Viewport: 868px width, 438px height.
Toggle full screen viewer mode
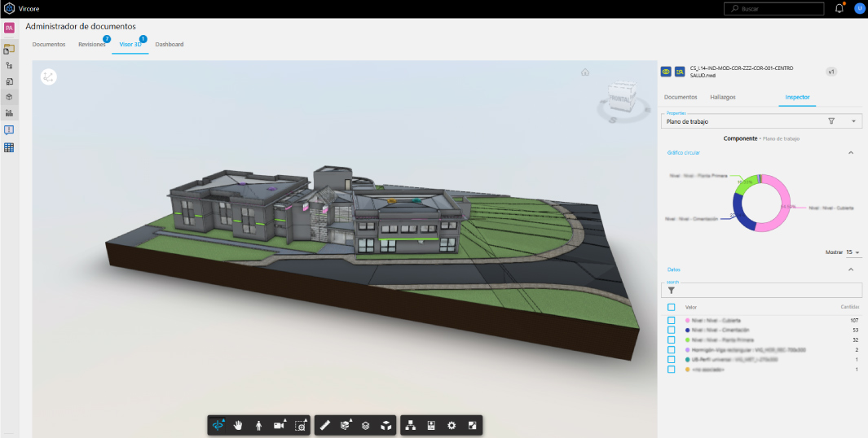point(471,425)
